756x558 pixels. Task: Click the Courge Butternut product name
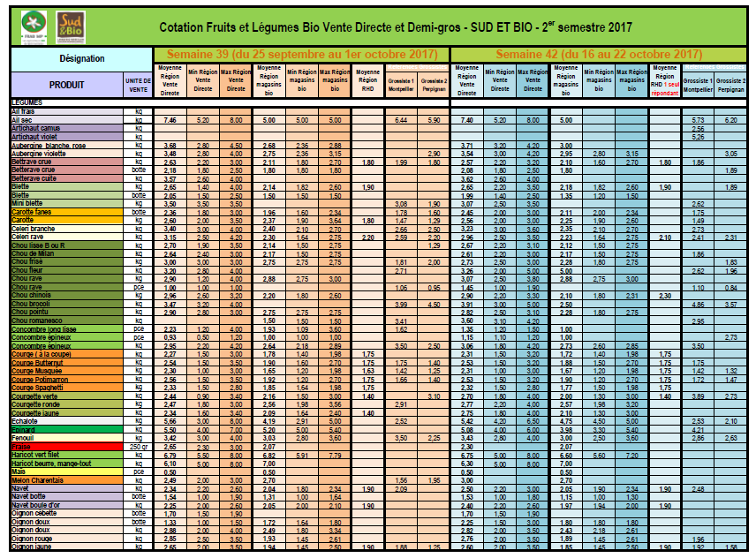pos(67,362)
